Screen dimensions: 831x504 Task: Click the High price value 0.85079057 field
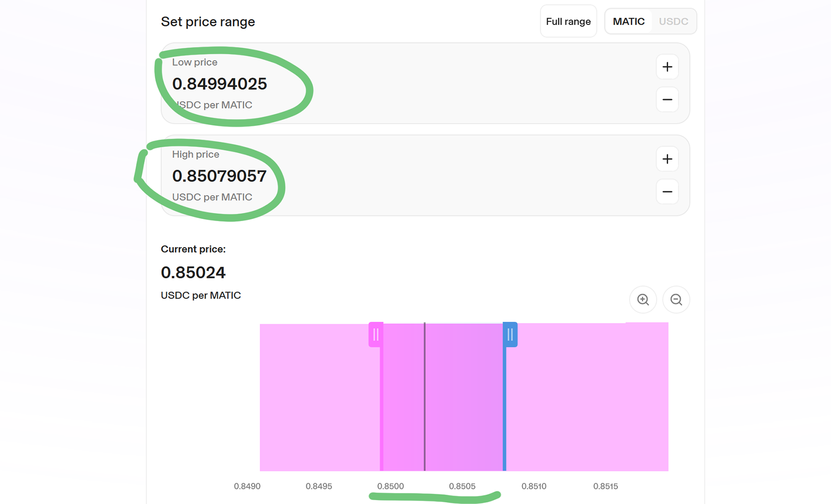point(219,176)
